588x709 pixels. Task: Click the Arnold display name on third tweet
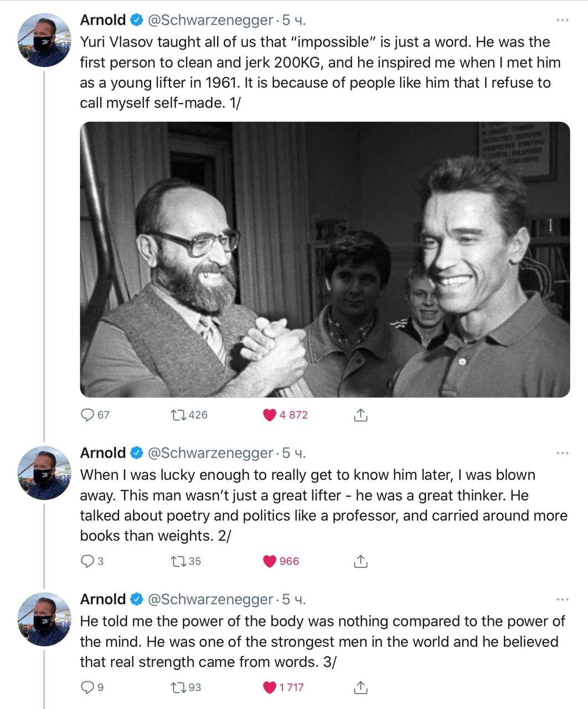point(103,599)
